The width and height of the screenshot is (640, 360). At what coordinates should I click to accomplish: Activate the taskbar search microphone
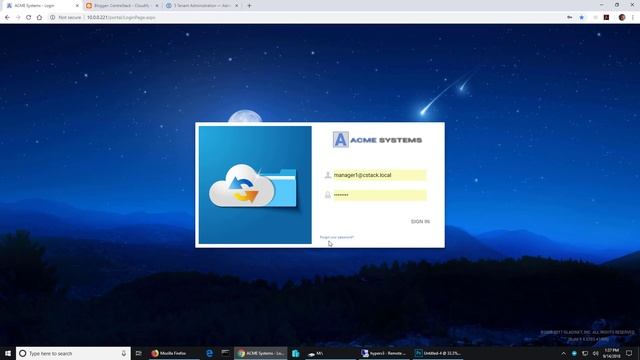click(124, 353)
